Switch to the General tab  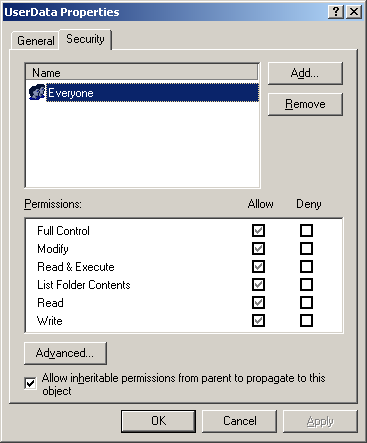click(x=35, y=41)
